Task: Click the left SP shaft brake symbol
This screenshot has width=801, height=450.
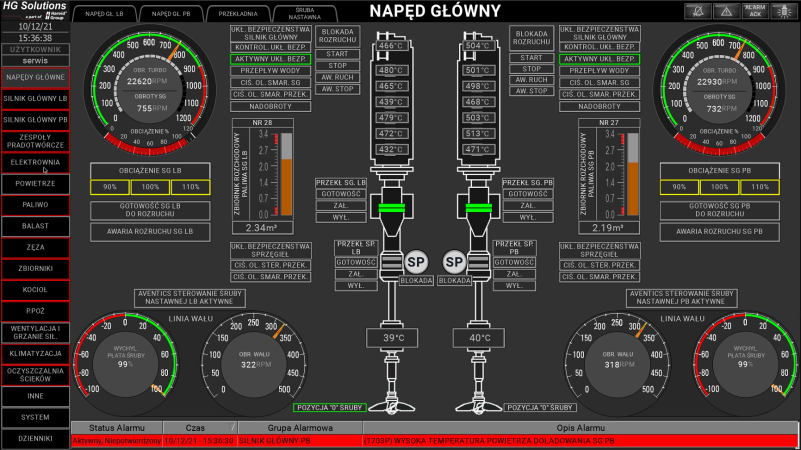Action: pyautogui.click(x=415, y=263)
